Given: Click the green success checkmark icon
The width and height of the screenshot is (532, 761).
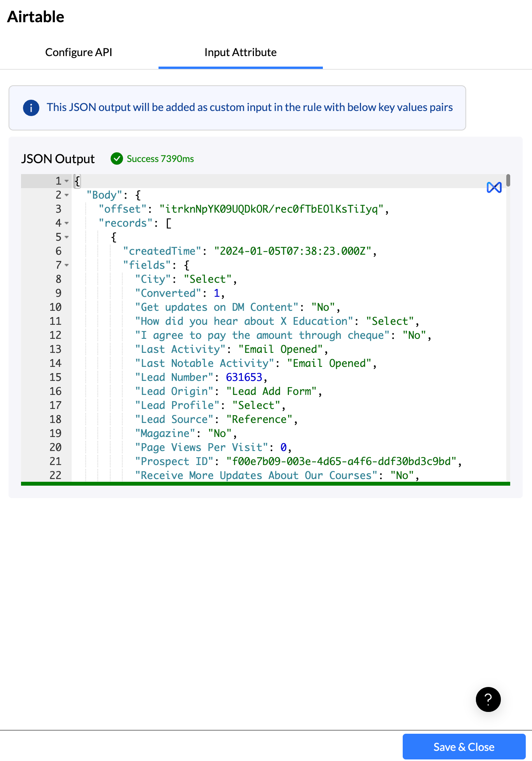Looking at the screenshot, I should point(117,159).
